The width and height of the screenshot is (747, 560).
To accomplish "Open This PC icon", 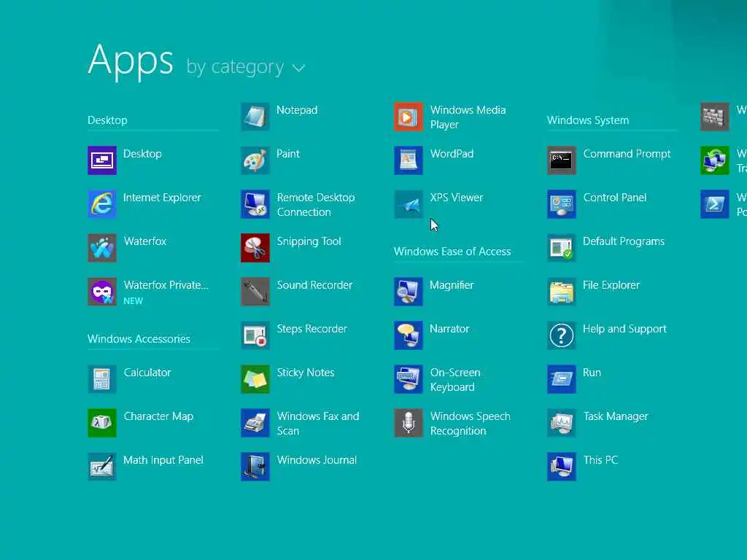I will 562,467.
